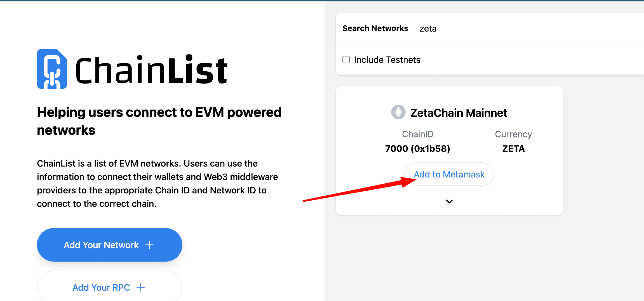Image resolution: width=644 pixels, height=301 pixels.
Task: Click the chain ID value 7000 (0x1b58)
Action: (x=418, y=148)
